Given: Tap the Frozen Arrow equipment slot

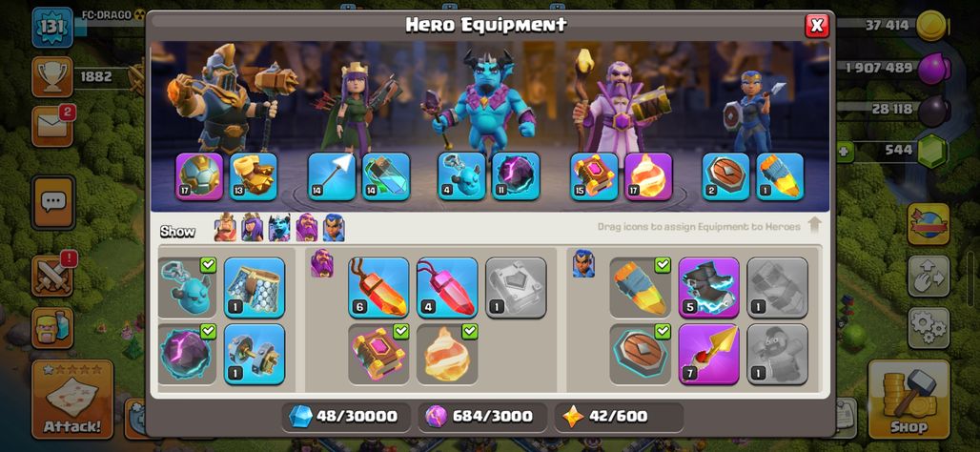Looking at the screenshot, I should (x=332, y=177).
